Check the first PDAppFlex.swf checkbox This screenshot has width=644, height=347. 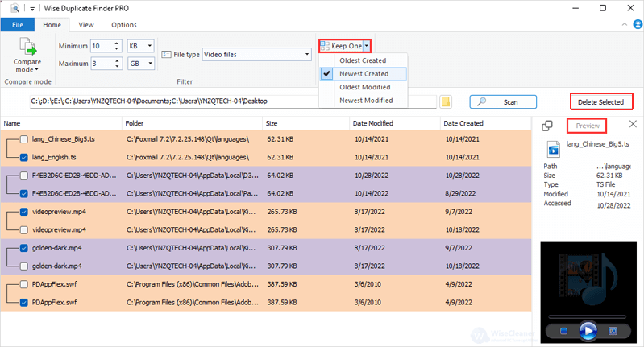coord(24,284)
